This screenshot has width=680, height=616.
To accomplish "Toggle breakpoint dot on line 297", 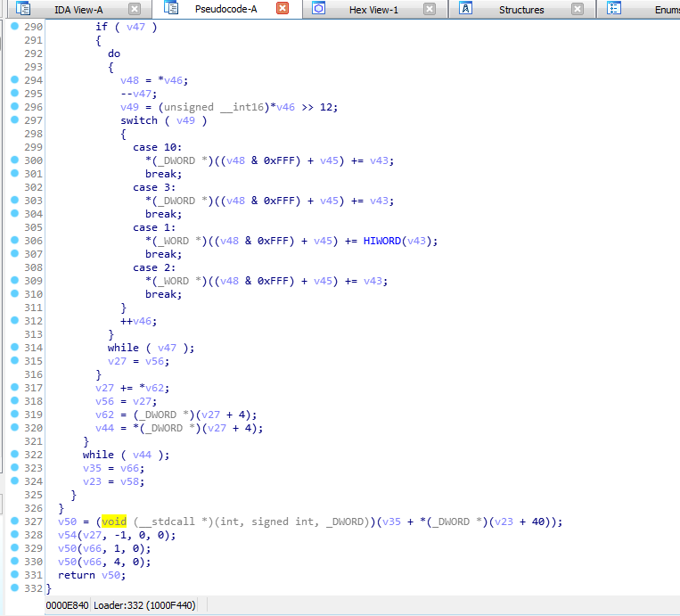I will coord(15,120).
